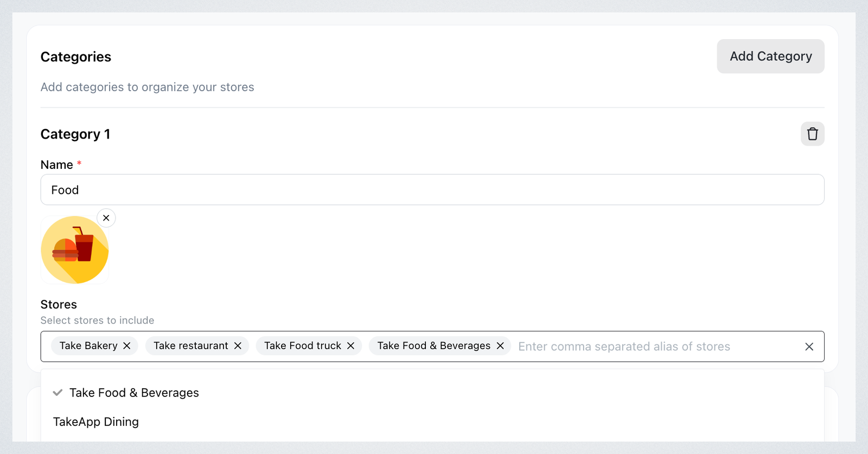Viewport: 868px width, 454px height.
Task: Focus the category Name field
Action: pyautogui.click(x=432, y=190)
